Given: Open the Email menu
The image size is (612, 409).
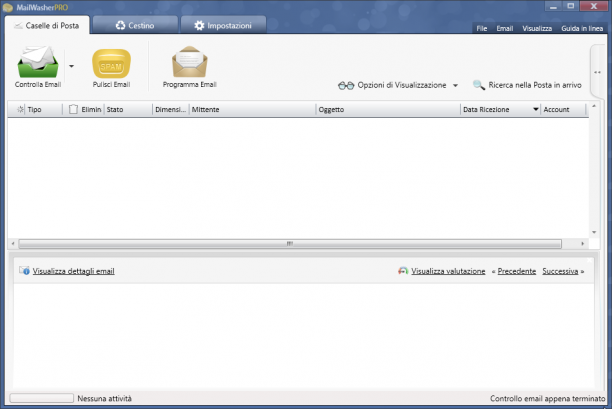Looking at the screenshot, I should tap(505, 28).
